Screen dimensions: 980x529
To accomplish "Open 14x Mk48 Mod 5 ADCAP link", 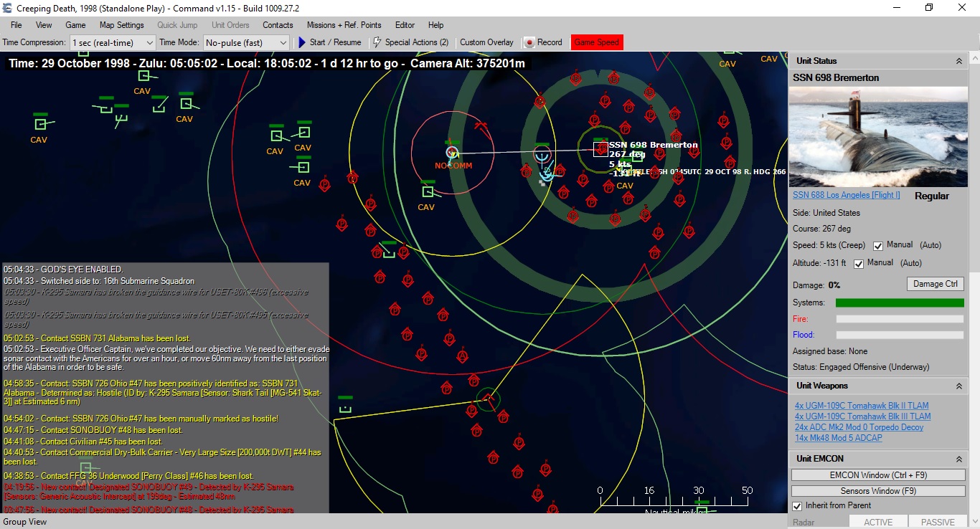I will pos(839,438).
